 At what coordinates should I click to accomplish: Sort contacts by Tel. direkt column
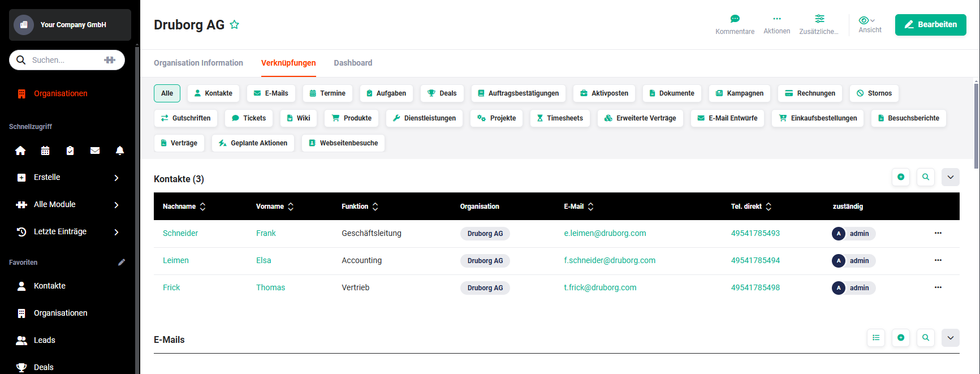pyautogui.click(x=751, y=207)
